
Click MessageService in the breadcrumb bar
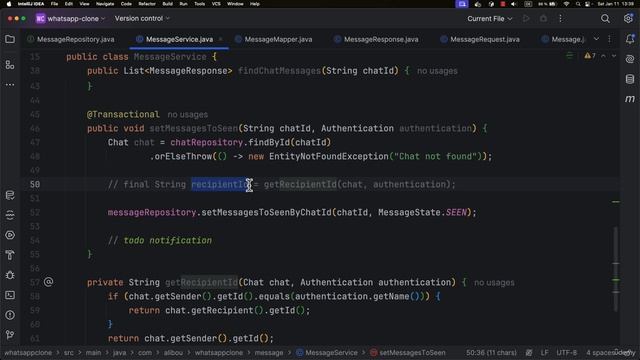coord(327,353)
